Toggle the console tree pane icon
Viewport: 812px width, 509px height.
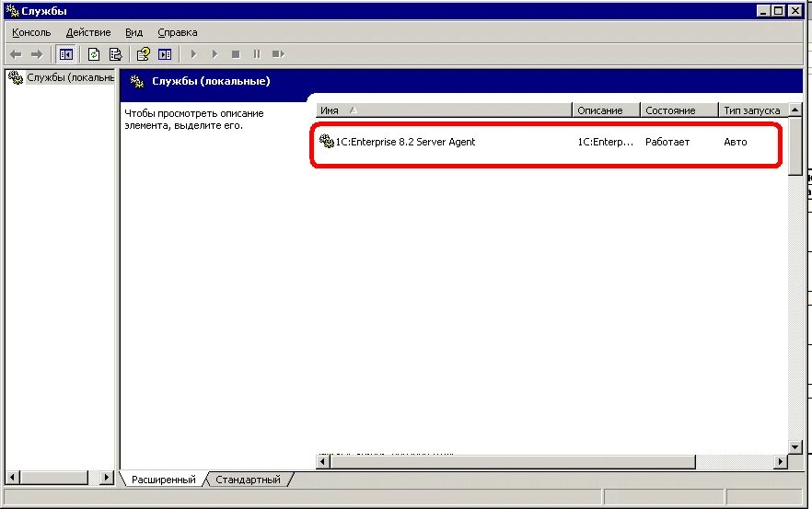click(x=65, y=54)
